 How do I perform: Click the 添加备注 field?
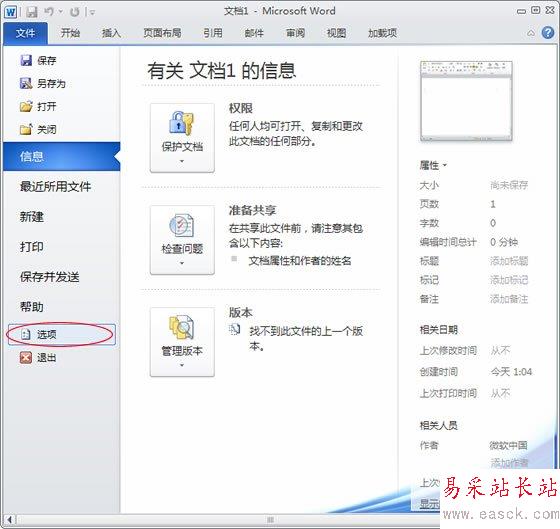click(x=509, y=299)
